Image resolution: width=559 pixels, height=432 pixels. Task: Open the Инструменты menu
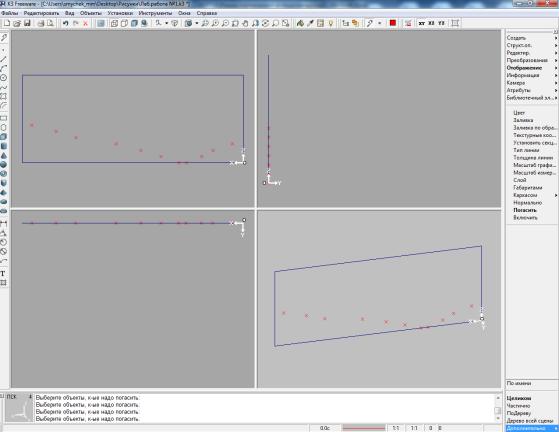(x=155, y=13)
